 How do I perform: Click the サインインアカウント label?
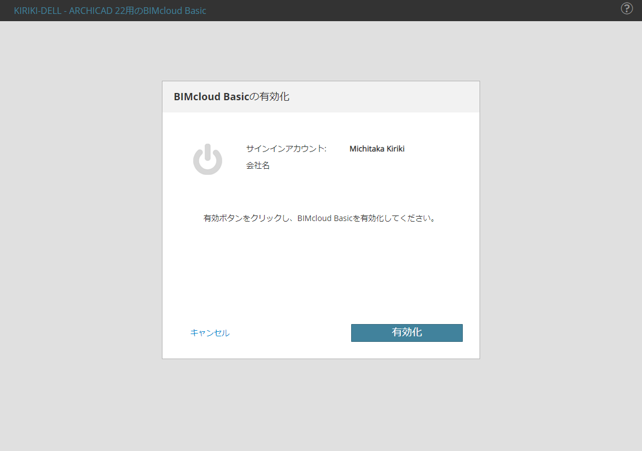tap(286, 149)
